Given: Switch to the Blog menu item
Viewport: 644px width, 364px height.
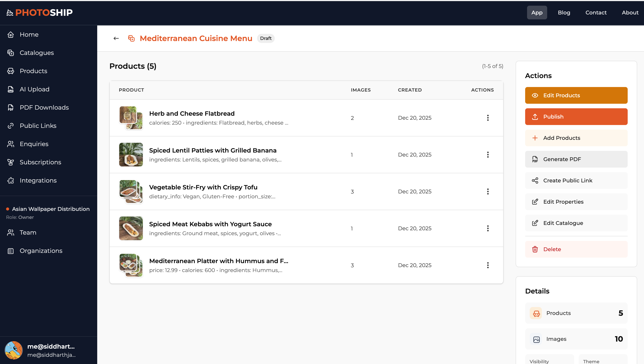Looking at the screenshot, I should point(564,13).
